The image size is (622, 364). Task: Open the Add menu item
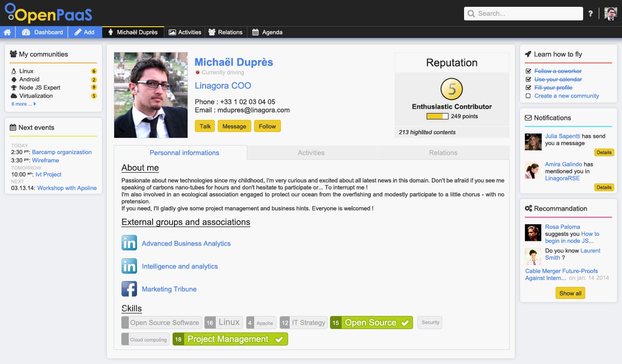pyautogui.click(x=85, y=33)
